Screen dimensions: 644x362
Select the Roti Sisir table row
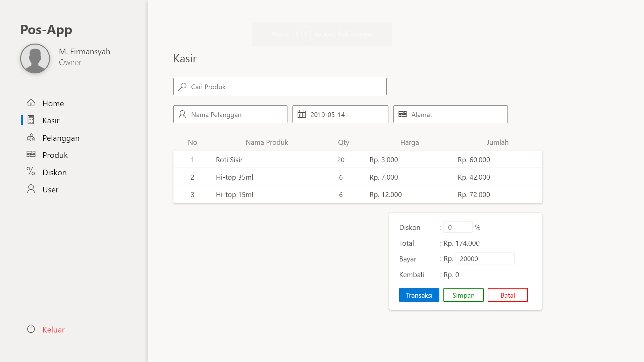[357, 160]
